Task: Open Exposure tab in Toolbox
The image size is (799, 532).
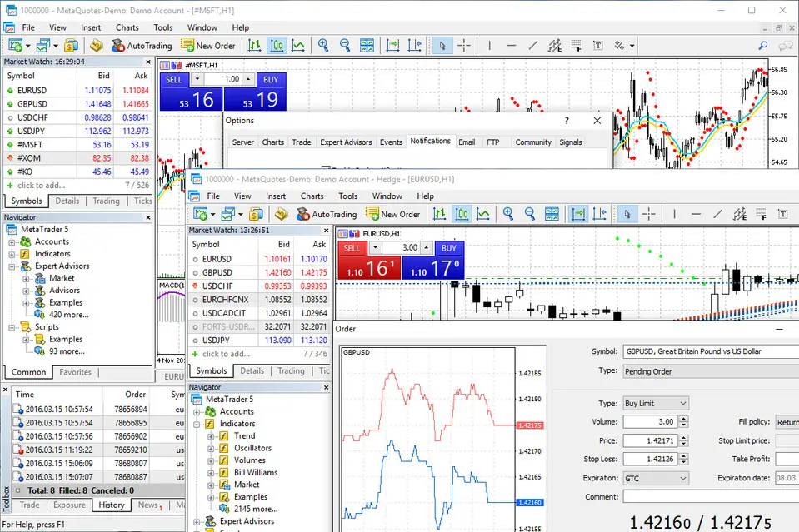Action: click(x=69, y=505)
